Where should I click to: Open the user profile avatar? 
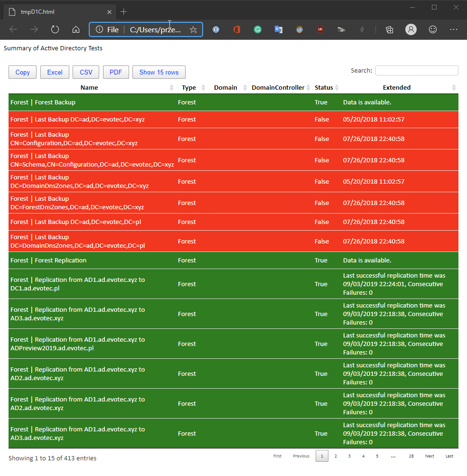coord(411,29)
